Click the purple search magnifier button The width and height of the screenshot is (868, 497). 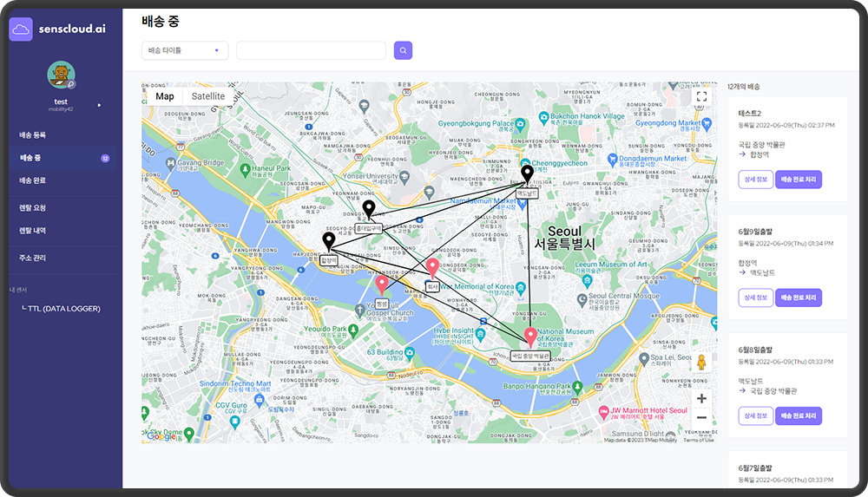pyautogui.click(x=403, y=50)
